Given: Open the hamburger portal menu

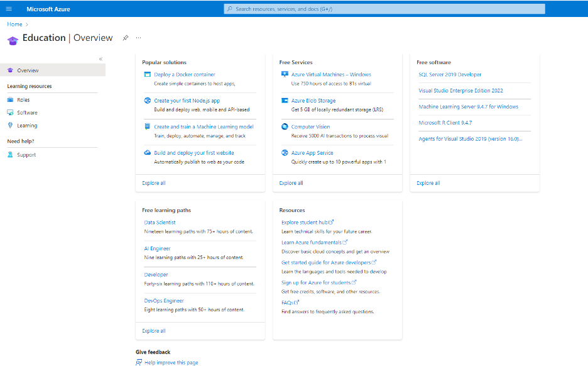Looking at the screenshot, I should pos(9,9).
